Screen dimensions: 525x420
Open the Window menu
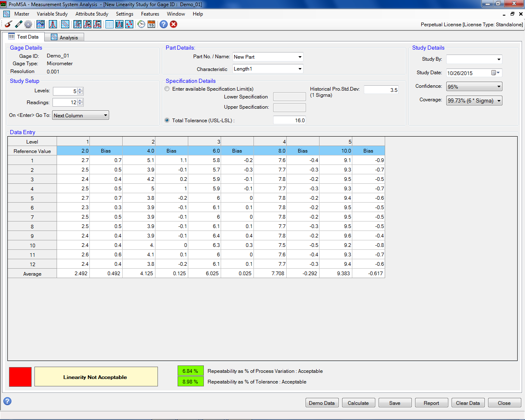point(176,14)
